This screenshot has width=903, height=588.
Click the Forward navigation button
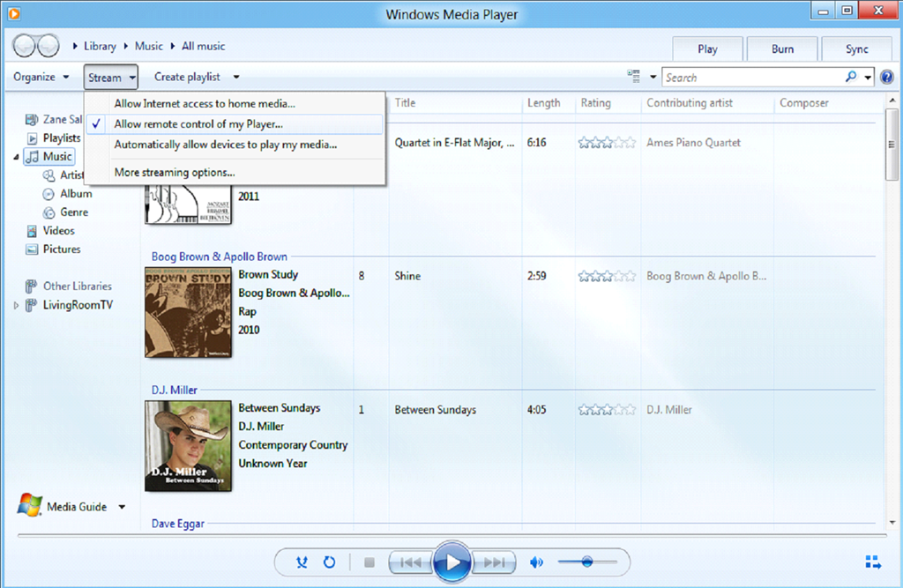49,46
